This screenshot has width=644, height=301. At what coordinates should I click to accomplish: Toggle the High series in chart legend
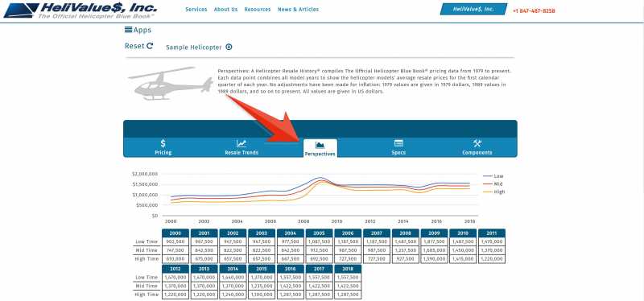(x=494, y=192)
